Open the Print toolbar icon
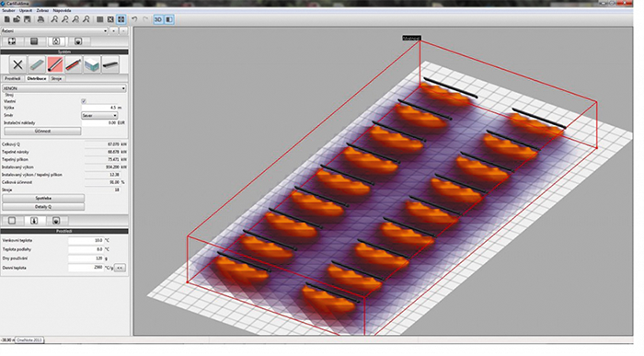Viewport: 644px width, 356px height. coord(40,19)
